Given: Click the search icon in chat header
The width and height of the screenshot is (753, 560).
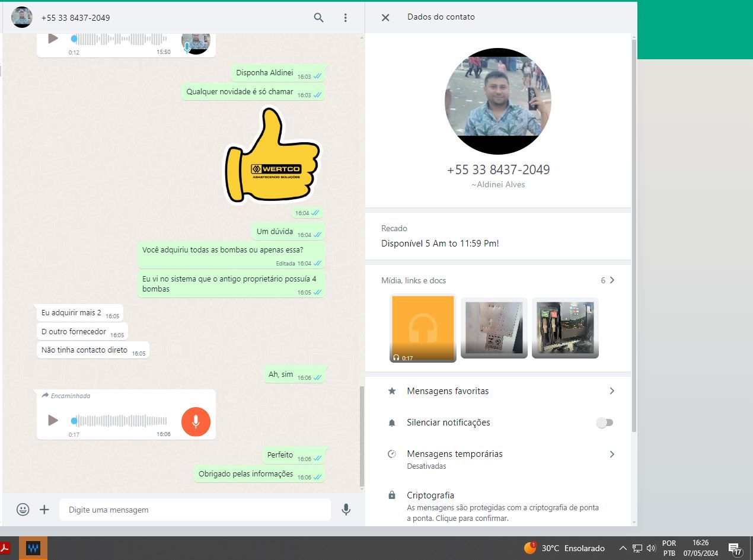Looking at the screenshot, I should [318, 18].
